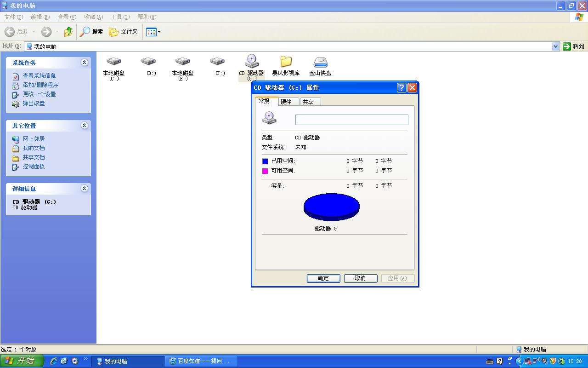Switch to the 常规 tab
The height and width of the screenshot is (368, 588).
pyautogui.click(x=266, y=101)
